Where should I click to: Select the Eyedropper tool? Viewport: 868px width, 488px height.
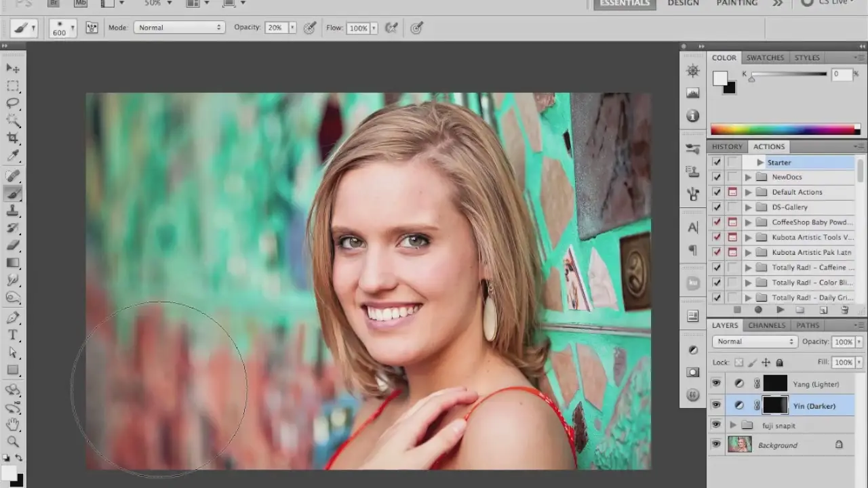(13, 157)
